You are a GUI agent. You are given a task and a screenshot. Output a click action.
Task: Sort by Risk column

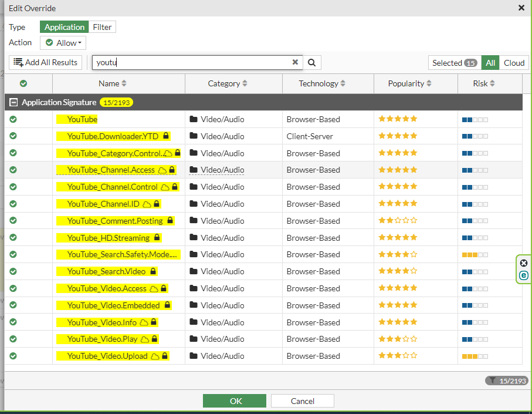[484, 83]
